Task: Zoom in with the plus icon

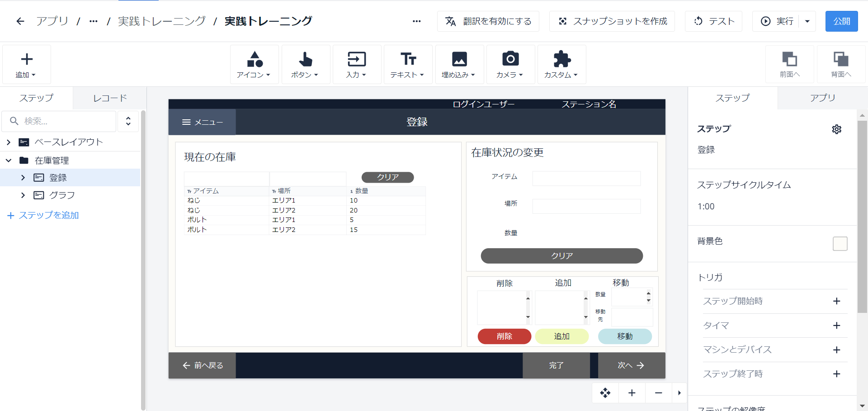Action: coord(632,393)
